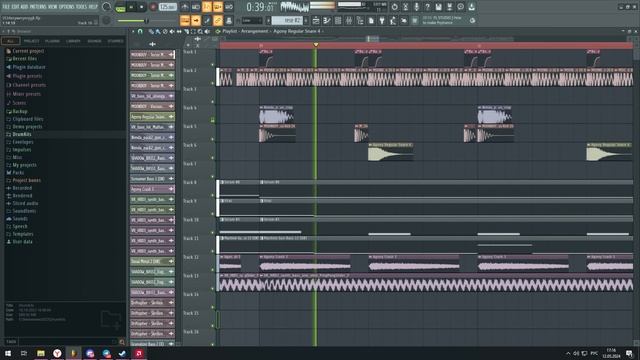640x360 pixels.
Task: Open the PATTERNS menu
Action: pyautogui.click(x=38, y=7)
